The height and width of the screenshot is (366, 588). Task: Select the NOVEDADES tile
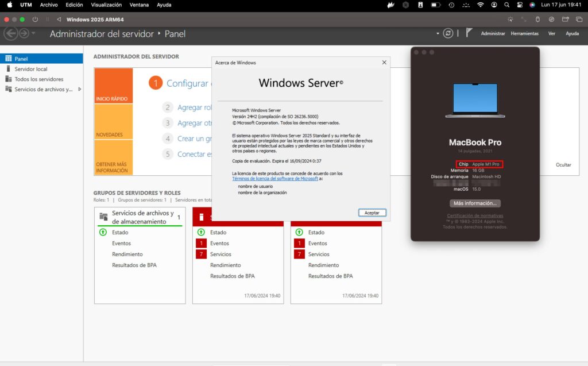[113, 122]
